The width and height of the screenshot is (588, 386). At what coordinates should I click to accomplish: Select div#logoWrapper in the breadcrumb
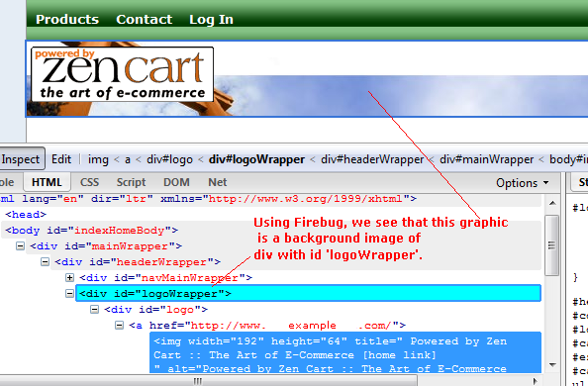point(256,159)
